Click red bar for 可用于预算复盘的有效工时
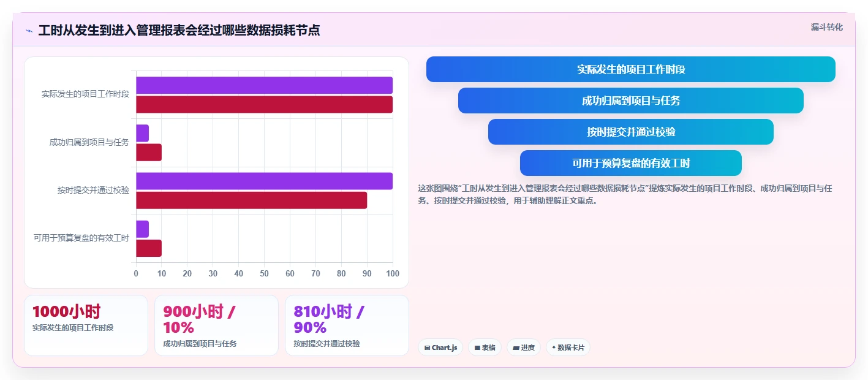Image resolution: width=868 pixels, height=380 pixels. pyautogui.click(x=149, y=248)
